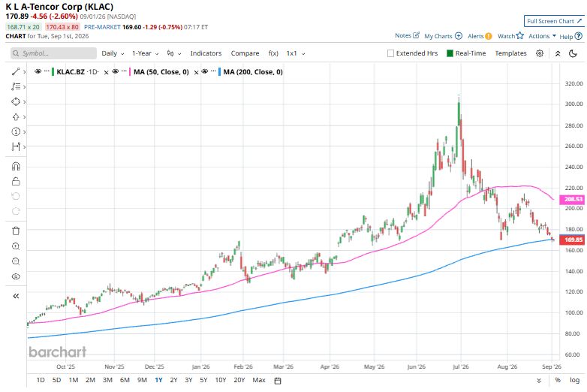Select the 6M time range tab
Screen dimensions: 587x392
(x=125, y=380)
